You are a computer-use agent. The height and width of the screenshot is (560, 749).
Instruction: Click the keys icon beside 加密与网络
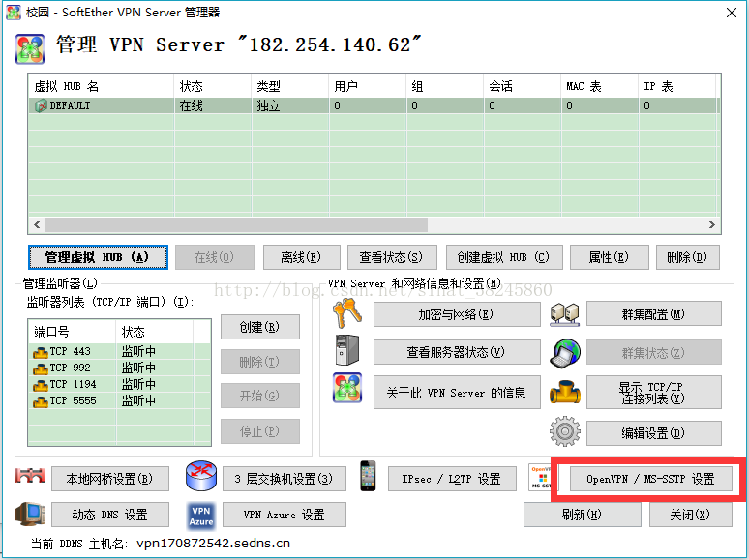[345, 313]
